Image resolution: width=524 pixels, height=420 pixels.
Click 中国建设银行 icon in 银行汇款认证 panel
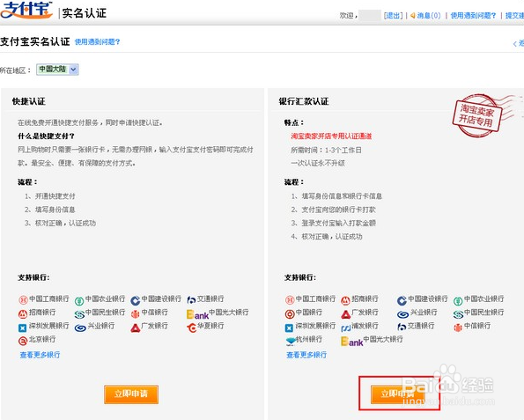402,301
